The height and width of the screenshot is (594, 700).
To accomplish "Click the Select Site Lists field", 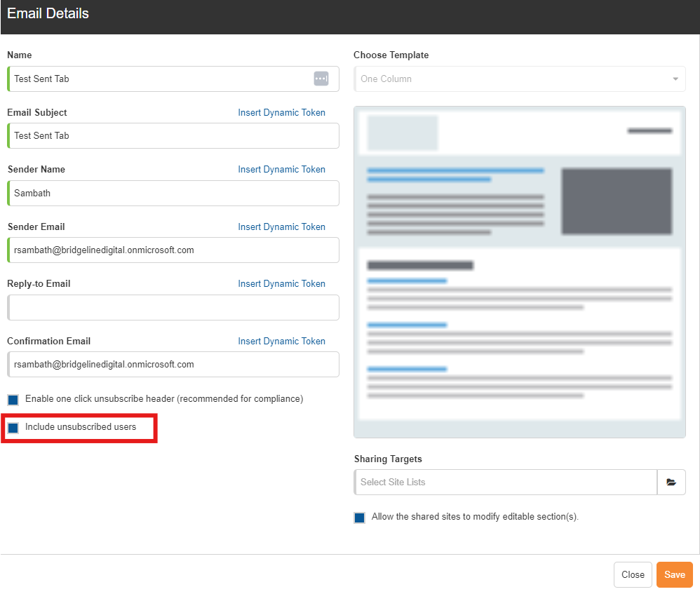I will coord(505,482).
